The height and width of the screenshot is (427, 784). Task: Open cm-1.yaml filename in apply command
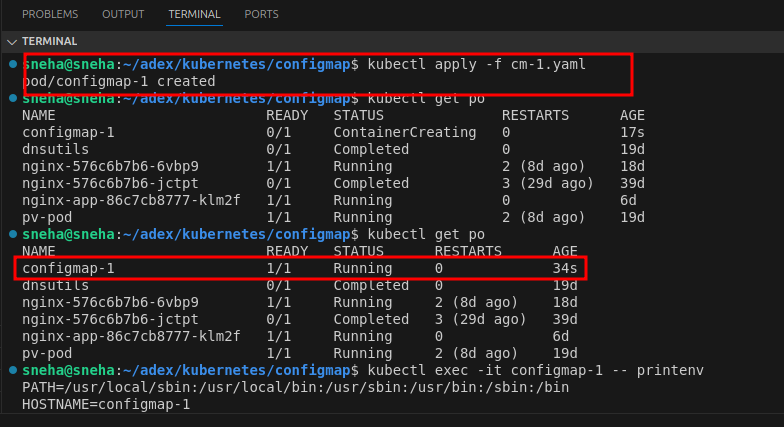(551, 64)
